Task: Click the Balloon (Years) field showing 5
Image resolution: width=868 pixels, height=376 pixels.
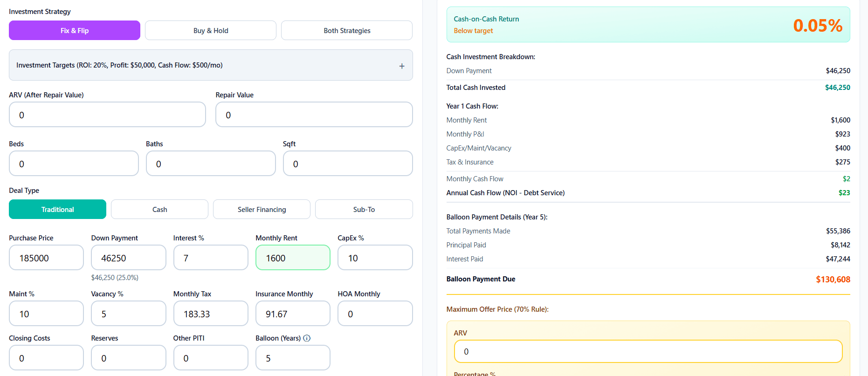Action: click(293, 358)
